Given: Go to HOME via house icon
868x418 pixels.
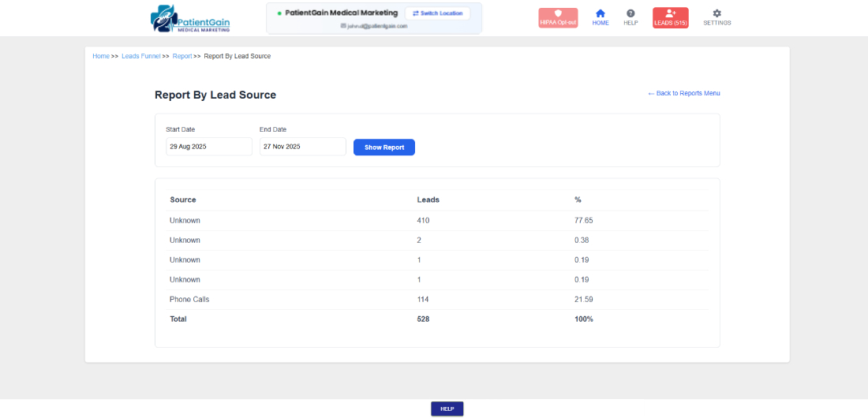Looking at the screenshot, I should pos(600,17).
